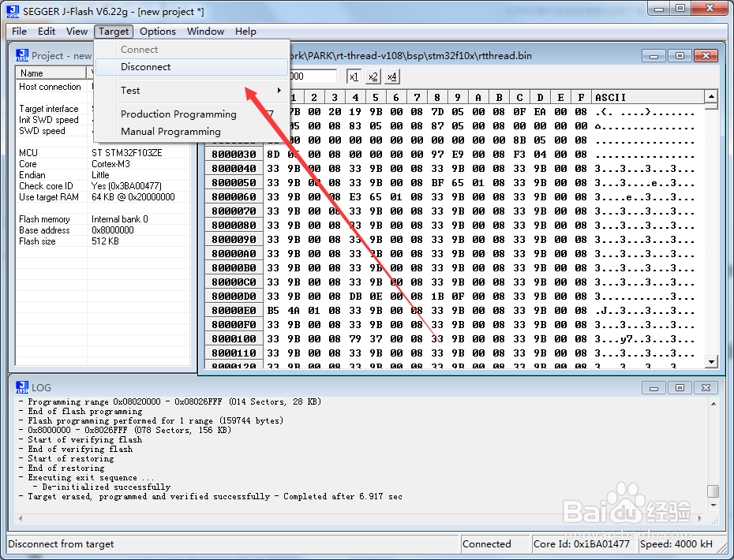
Task: Click address row 8000030 in hex view
Action: click(234, 155)
